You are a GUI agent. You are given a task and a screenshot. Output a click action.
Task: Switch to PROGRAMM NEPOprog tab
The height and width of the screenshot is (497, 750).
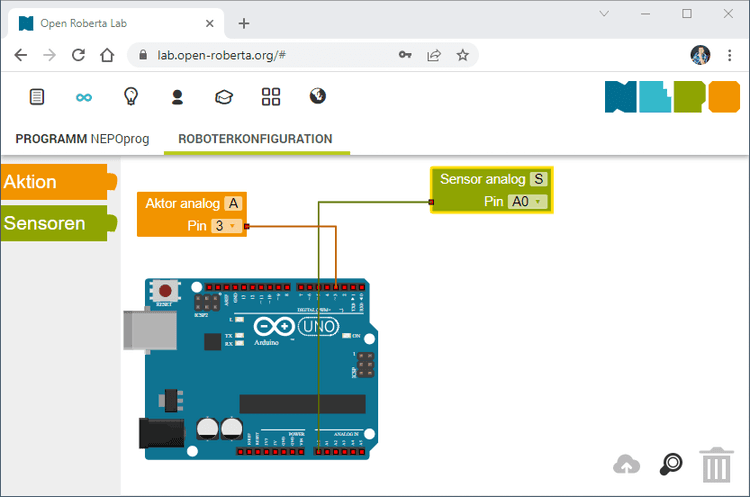82,139
